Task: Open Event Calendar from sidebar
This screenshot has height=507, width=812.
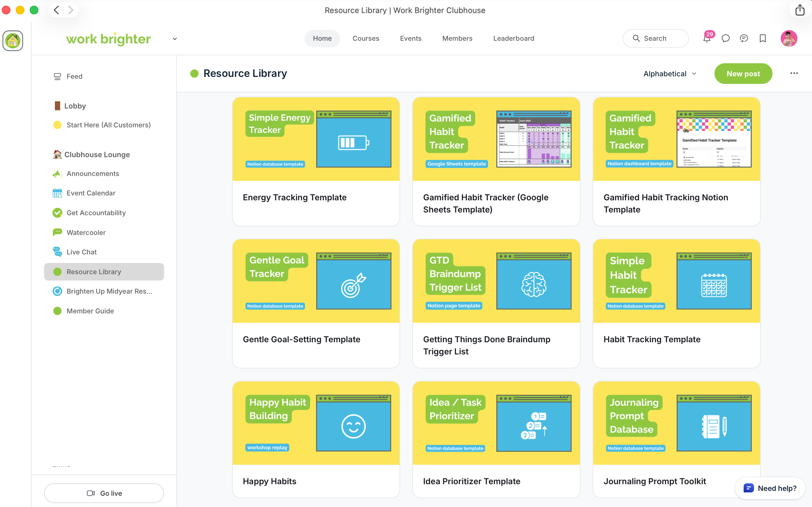Action: (91, 193)
